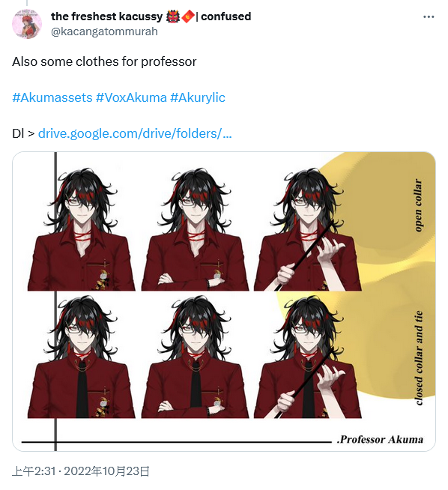This screenshot has height=490, width=448.
Task: Click the red envelope emoji in name
Action: tap(188, 16)
